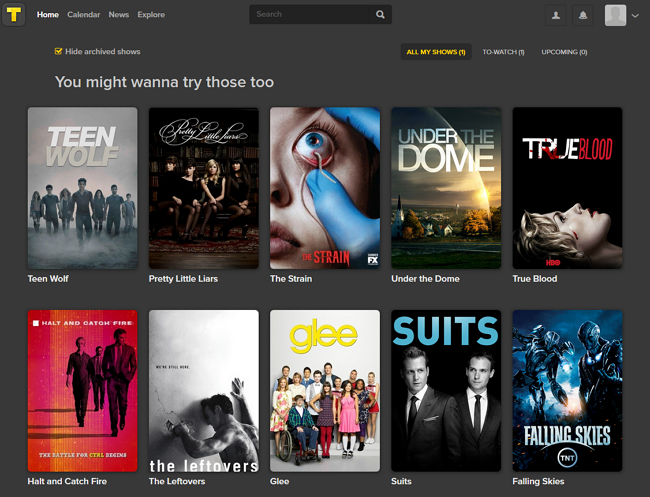The height and width of the screenshot is (497, 650).
Task: Click the Suits title link
Action: click(x=401, y=482)
